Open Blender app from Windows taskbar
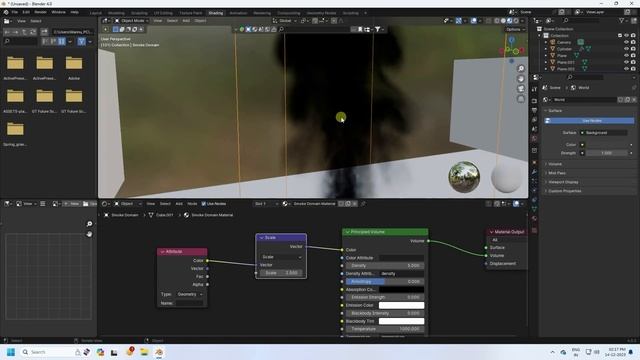Viewport: 640px width, 360px height. coord(159,352)
